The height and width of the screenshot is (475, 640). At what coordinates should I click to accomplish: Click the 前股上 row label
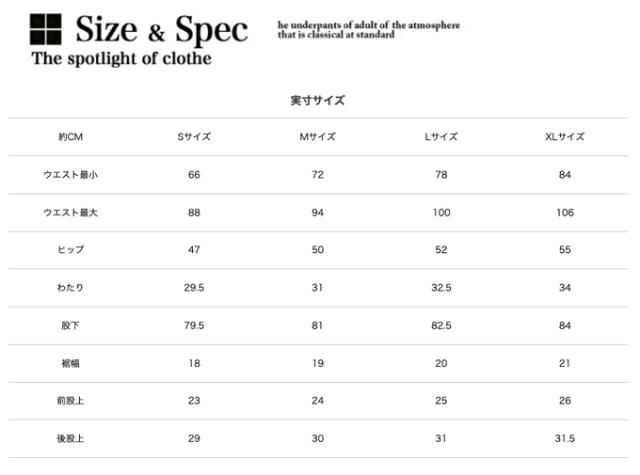click(x=70, y=401)
